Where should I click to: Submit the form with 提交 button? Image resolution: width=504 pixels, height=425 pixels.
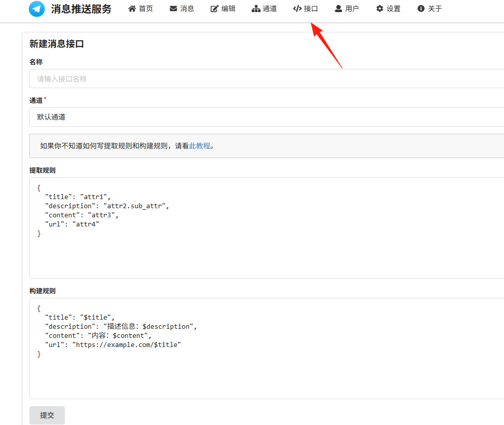click(47, 415)
